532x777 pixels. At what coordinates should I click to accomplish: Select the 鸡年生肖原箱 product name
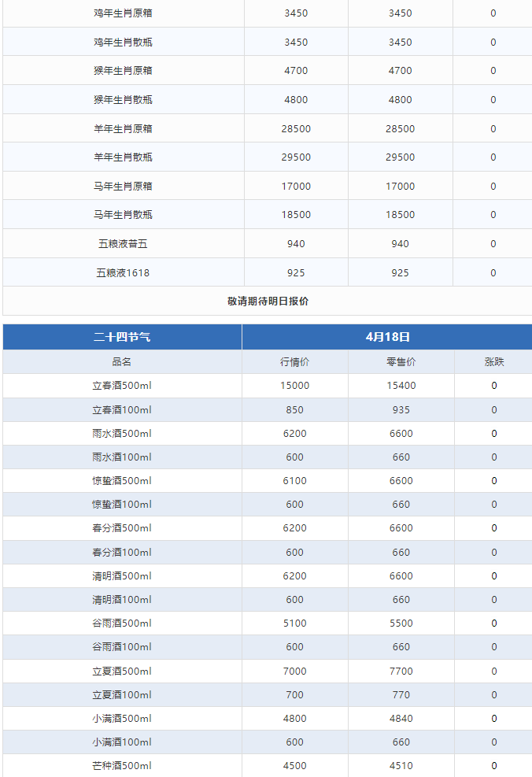click(123, 13)
